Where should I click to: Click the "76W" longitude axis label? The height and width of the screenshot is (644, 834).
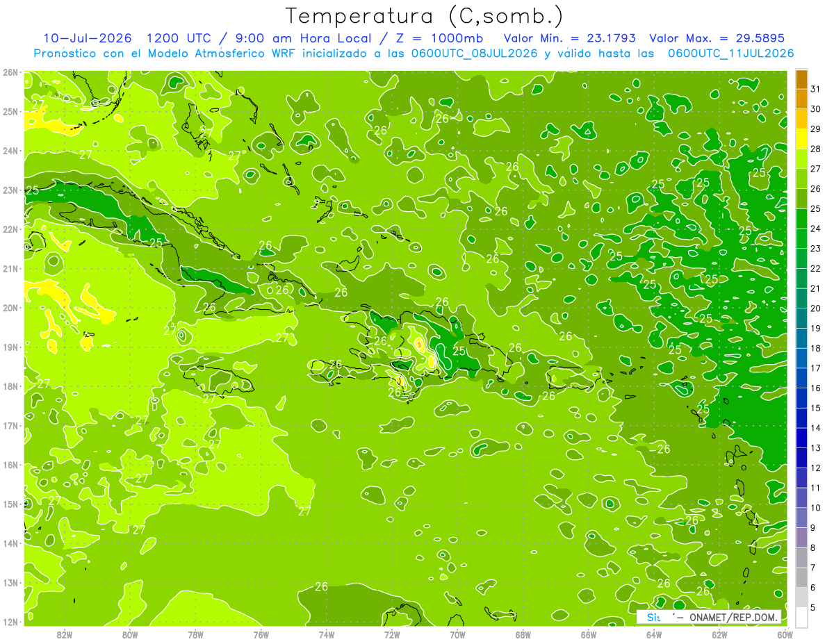[x=261, y=634]
